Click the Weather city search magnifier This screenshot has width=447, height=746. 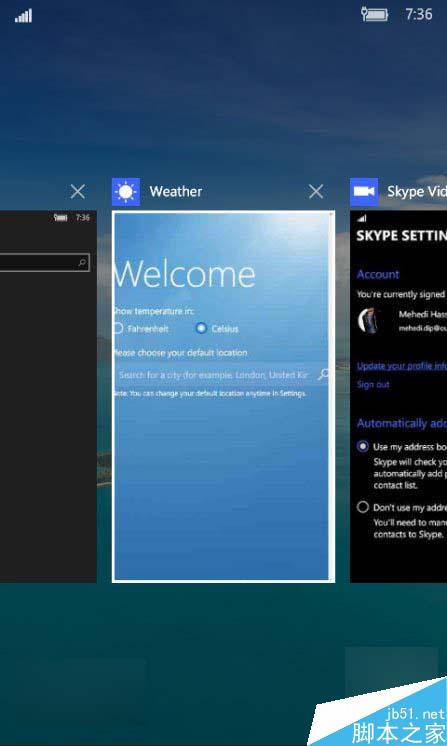point(323,374)
